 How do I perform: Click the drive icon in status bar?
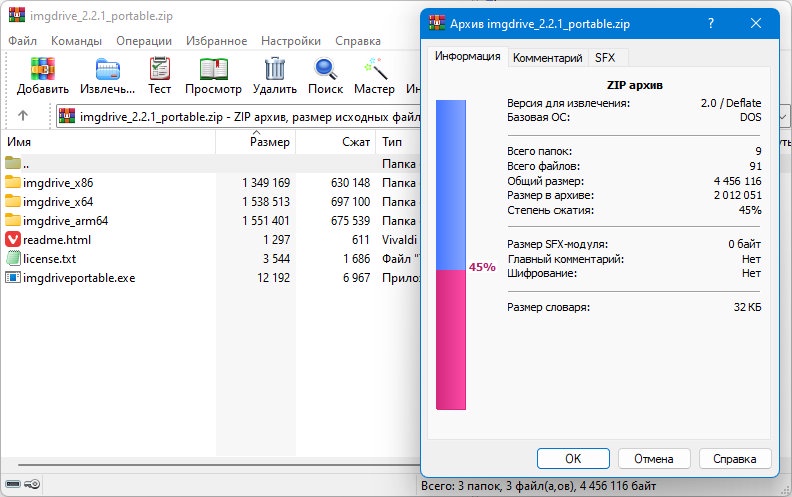click(x=13, y=484)
